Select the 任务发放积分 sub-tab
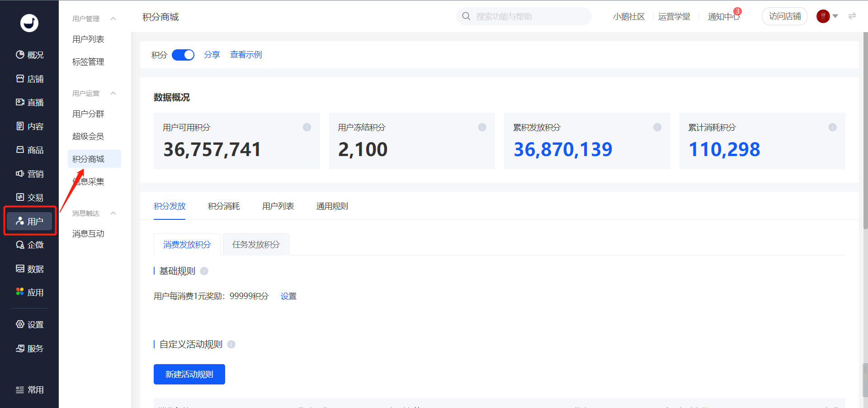Viewport: 868px width, 408px height. pyautogui.click(x=256, y=244)
